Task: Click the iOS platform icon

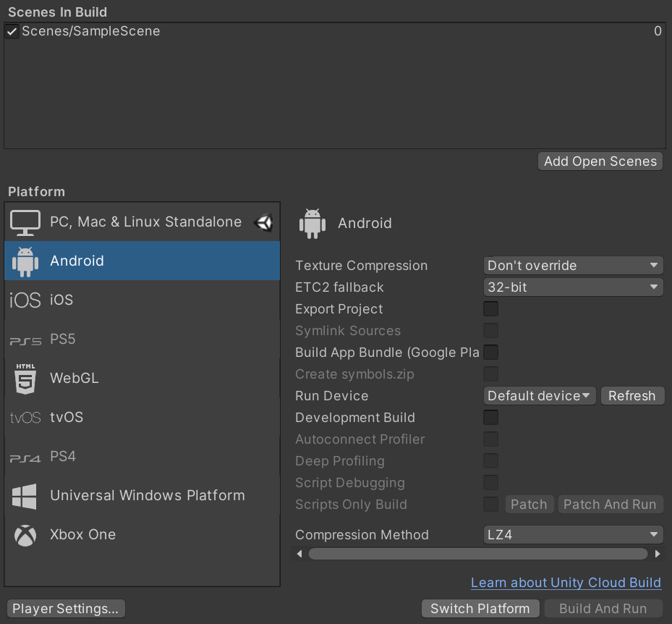Action: pyautogui.click(x=25, y=300)
